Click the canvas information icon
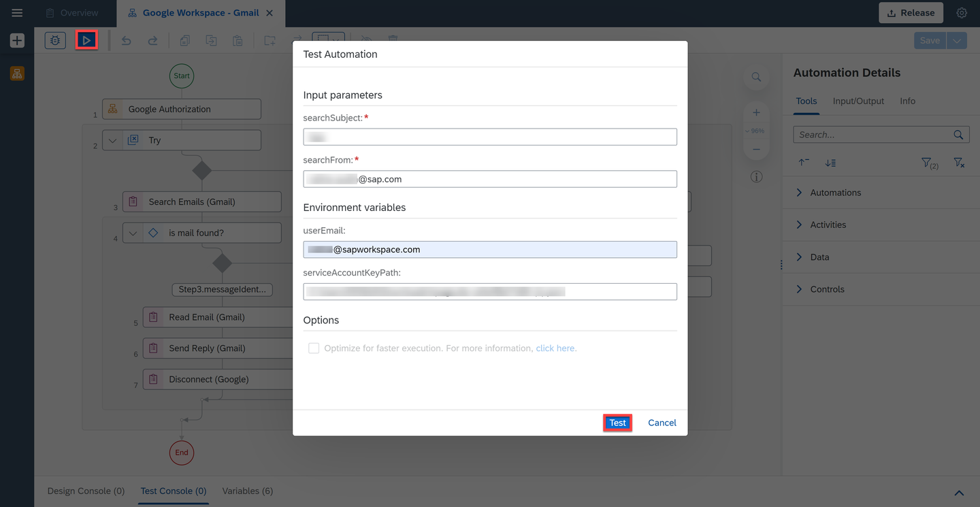The width and height of the screenshot is (980, 507). click(x=756, y=177)
